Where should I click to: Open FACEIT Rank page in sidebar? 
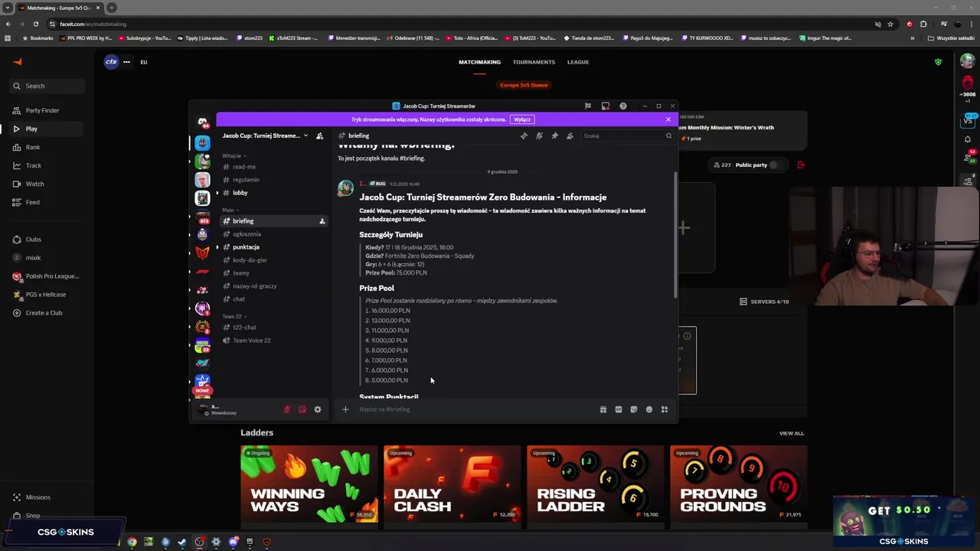tap(32, 147)
